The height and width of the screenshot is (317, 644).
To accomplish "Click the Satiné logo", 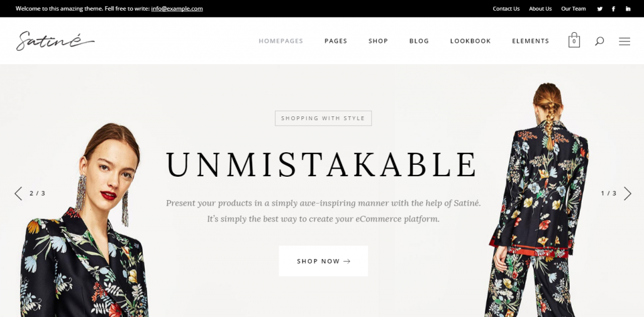I will (55, 41).
